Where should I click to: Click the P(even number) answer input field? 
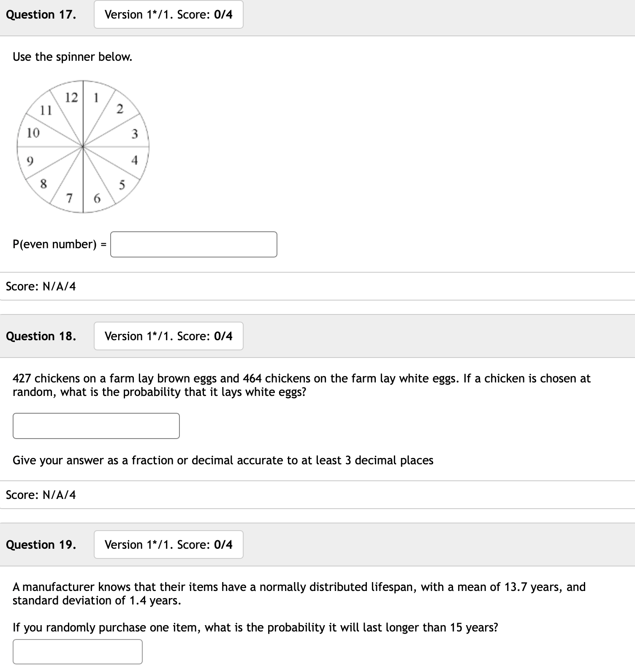point(193,244)
